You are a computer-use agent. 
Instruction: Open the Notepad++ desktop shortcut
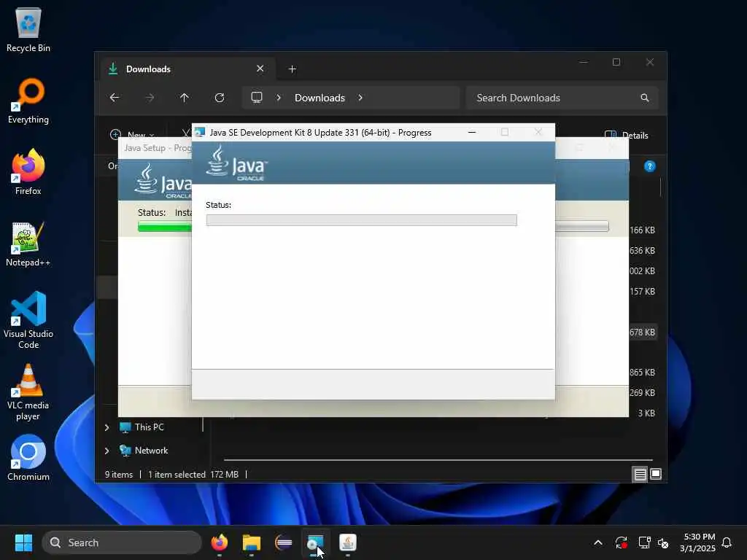(28, 244)
